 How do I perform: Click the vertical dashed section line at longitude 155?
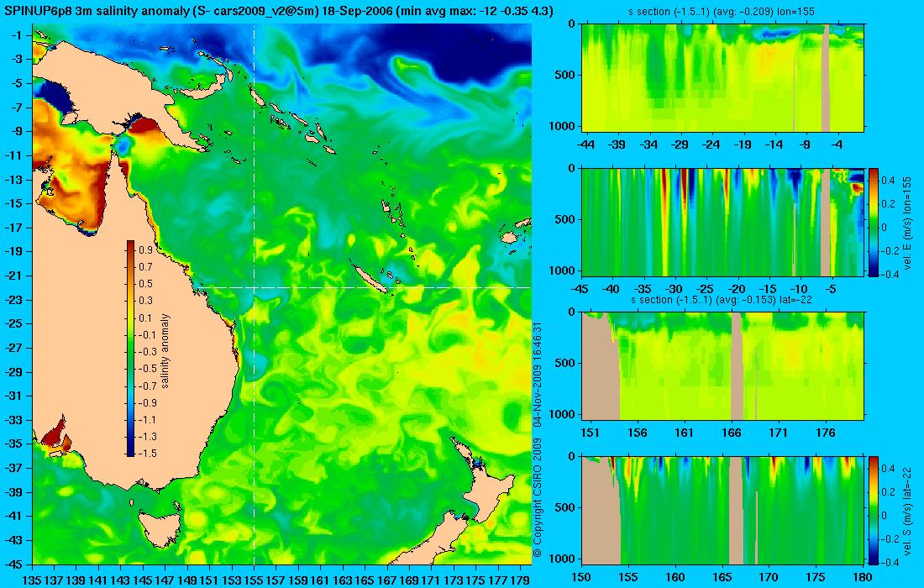tap(254, 294)
